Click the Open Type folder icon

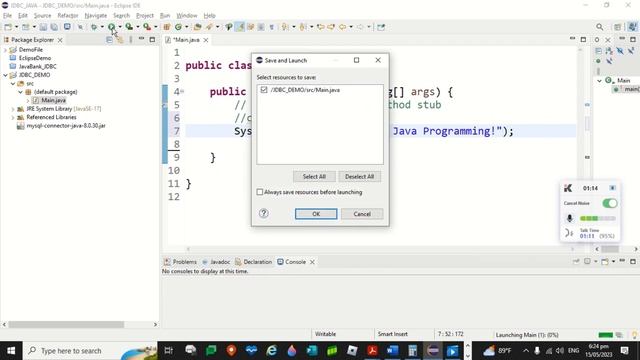pyautogui.click(x=198, y=27)
